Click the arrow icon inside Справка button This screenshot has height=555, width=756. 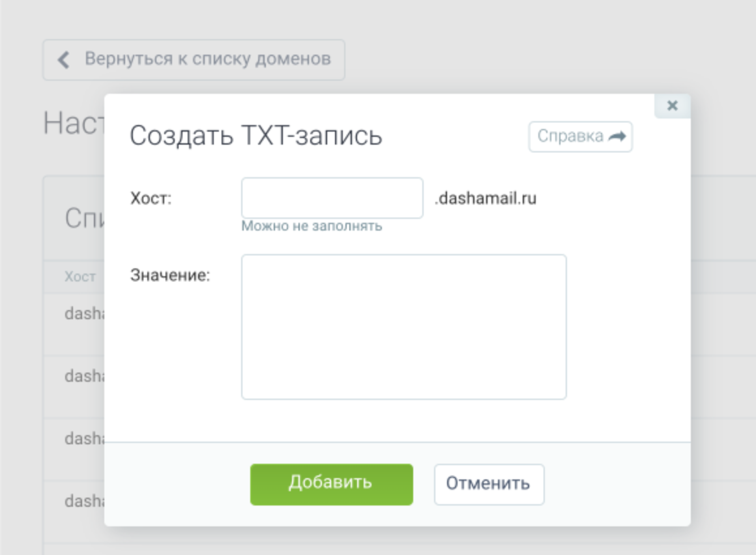[x=617, y=137]
